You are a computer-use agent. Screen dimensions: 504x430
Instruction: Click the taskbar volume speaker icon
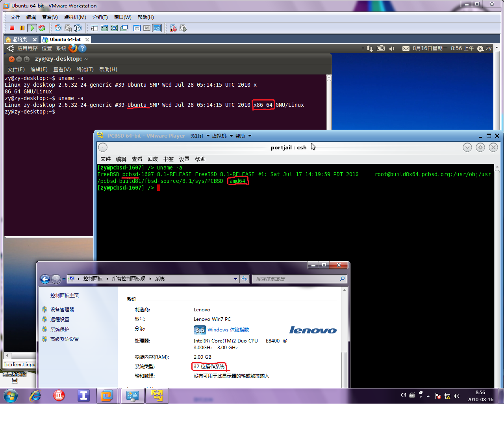pos(457,396)
